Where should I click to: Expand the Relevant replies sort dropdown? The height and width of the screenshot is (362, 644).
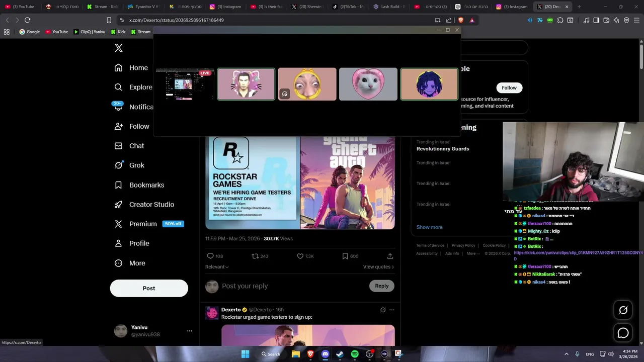[x=217, y=267]
